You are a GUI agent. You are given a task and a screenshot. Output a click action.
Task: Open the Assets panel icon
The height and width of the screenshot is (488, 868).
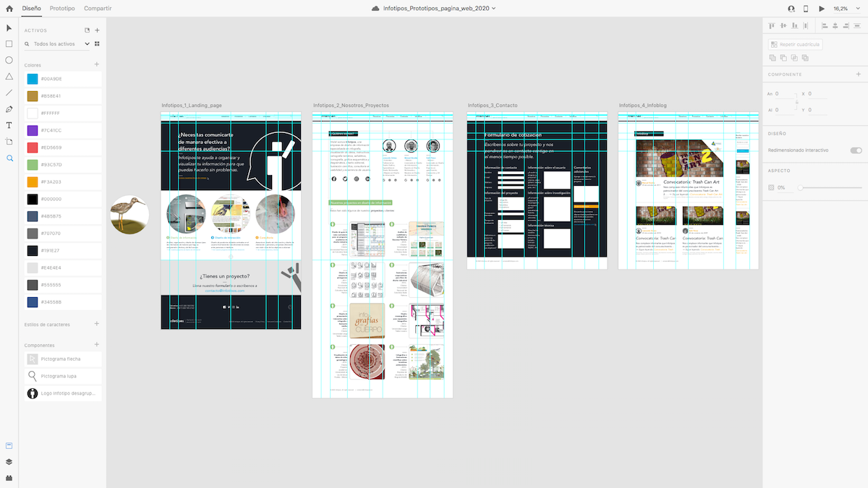click(x=9, y=445)
